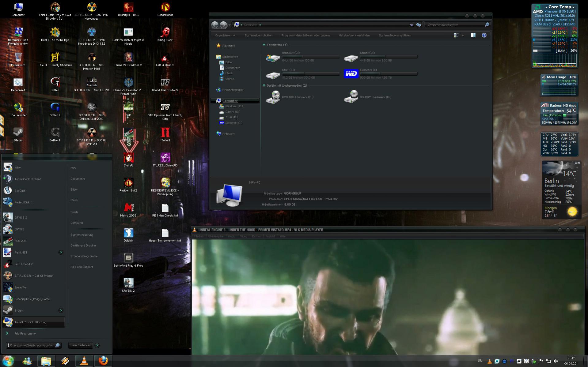Click the Grand Theft Auto IV shortcut

pyautogui.click(x=165, y=84)
